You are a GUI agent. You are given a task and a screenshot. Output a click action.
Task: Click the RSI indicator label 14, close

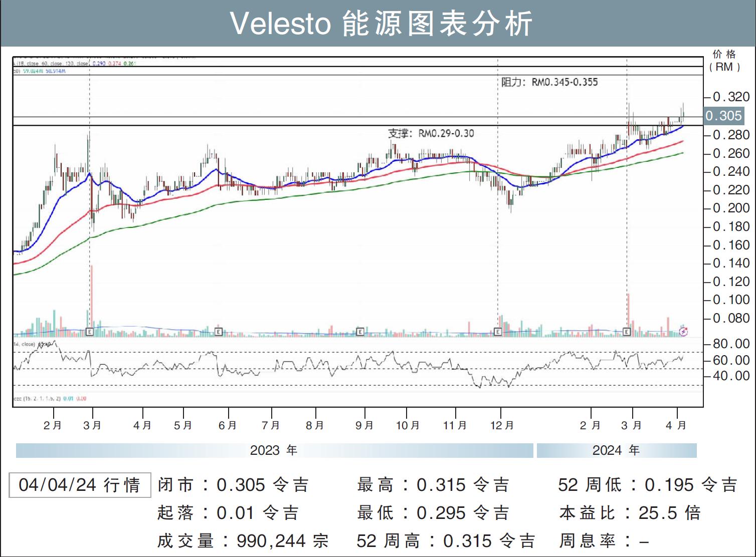(25, 344)
